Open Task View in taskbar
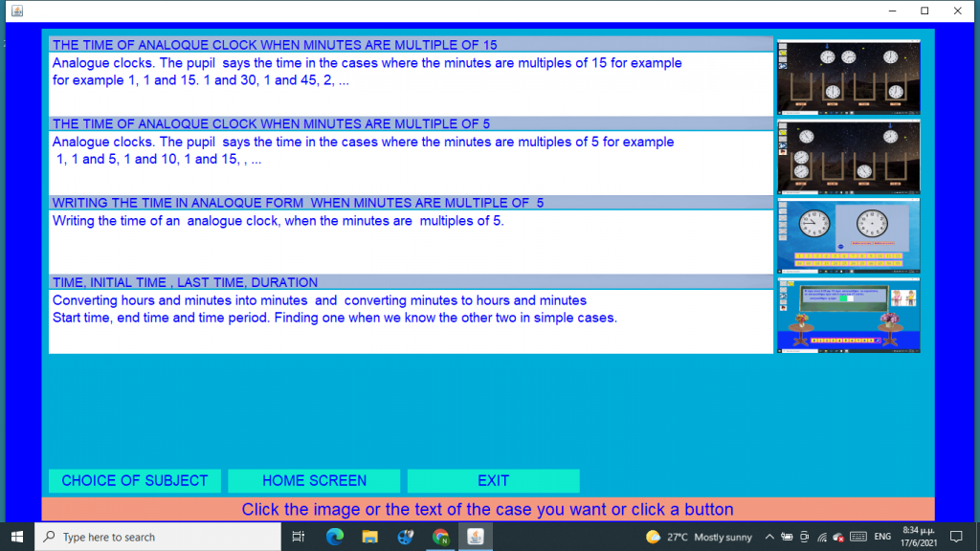980x551 pixels. click(298, 537)
